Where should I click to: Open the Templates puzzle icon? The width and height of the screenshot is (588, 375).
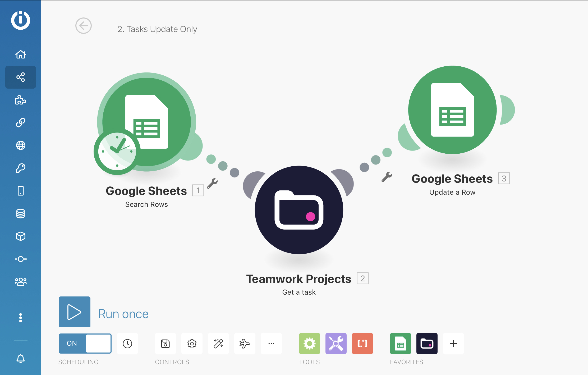(21, 100)
